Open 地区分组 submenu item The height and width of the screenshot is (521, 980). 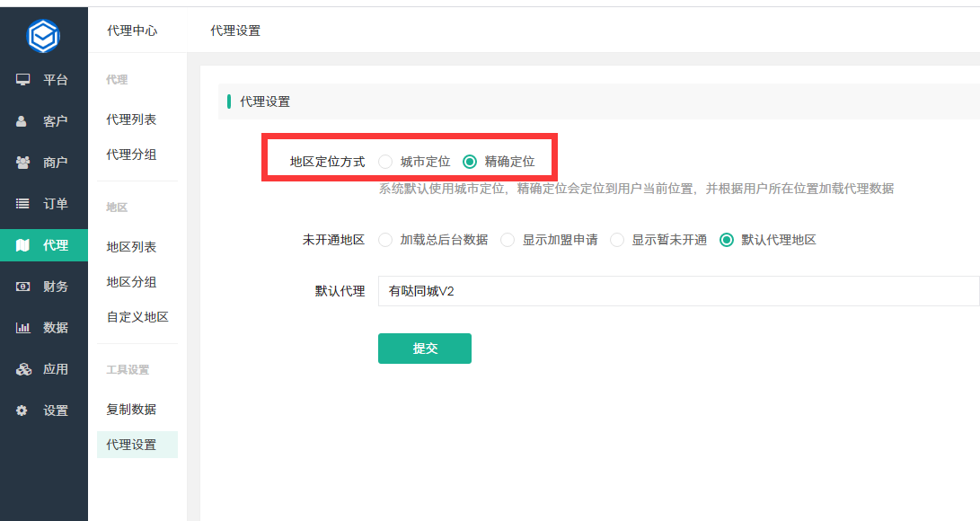(131, 282)
